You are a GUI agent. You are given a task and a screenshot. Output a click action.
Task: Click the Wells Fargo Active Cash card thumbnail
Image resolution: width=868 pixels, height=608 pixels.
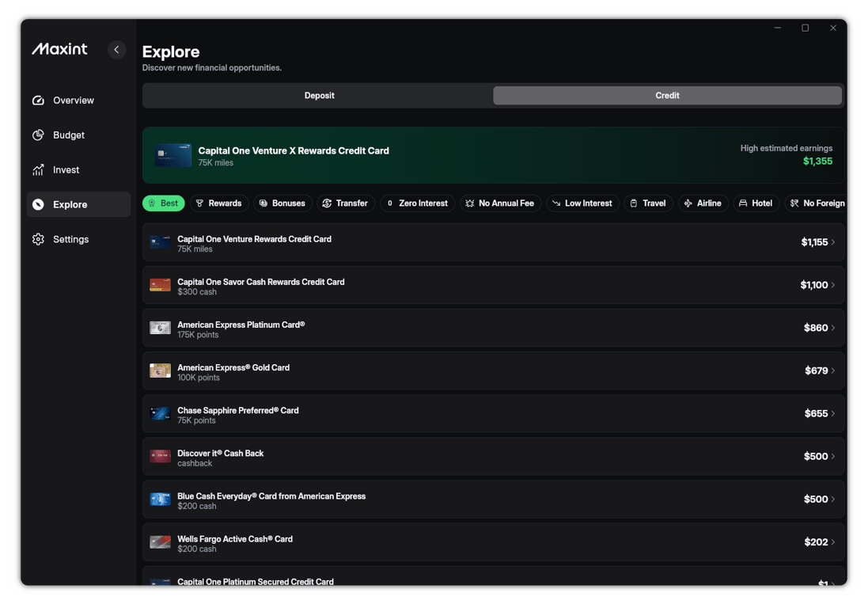pyautogui.click(x=160, y=542)
